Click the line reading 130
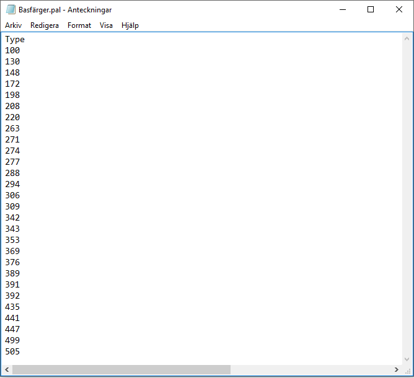 [12, 62]
